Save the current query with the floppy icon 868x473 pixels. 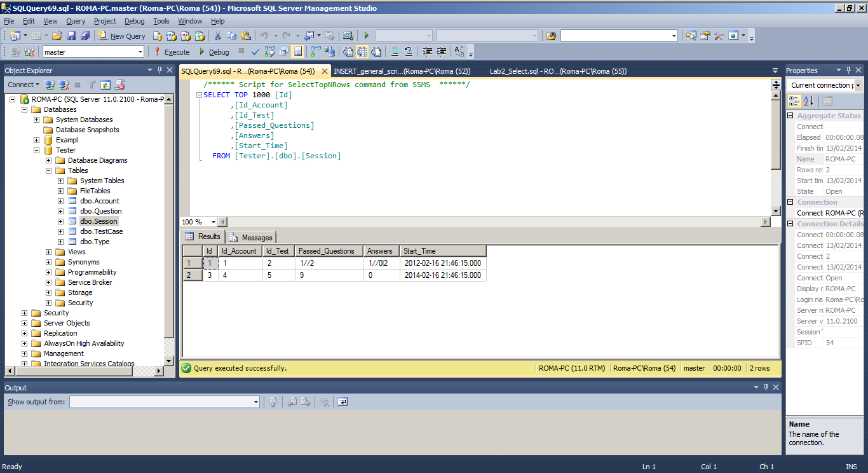pos(71,36)
